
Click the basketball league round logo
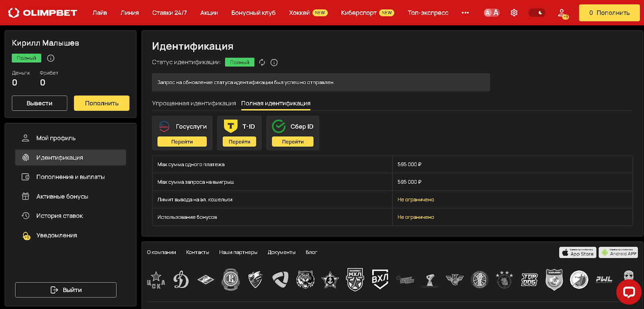pos(479,280)
